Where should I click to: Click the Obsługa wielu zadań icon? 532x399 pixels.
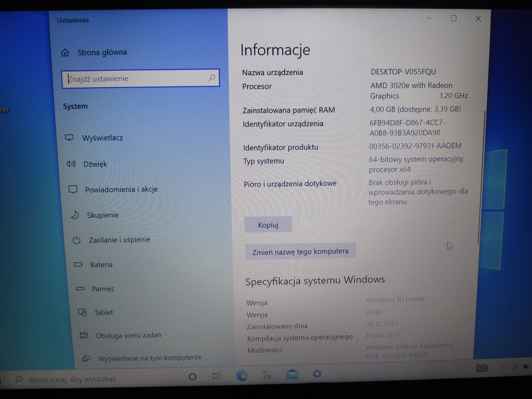pos(84,335)
